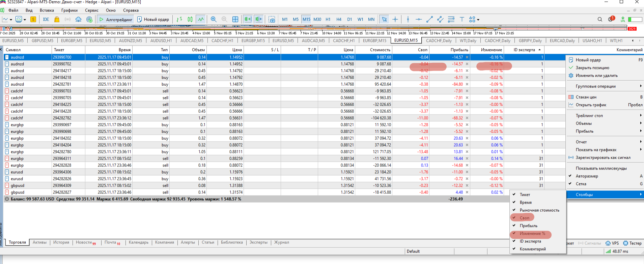Click the text label tool icon
Viewport: 644px width, 264px height.
click(x=462, y=20)
